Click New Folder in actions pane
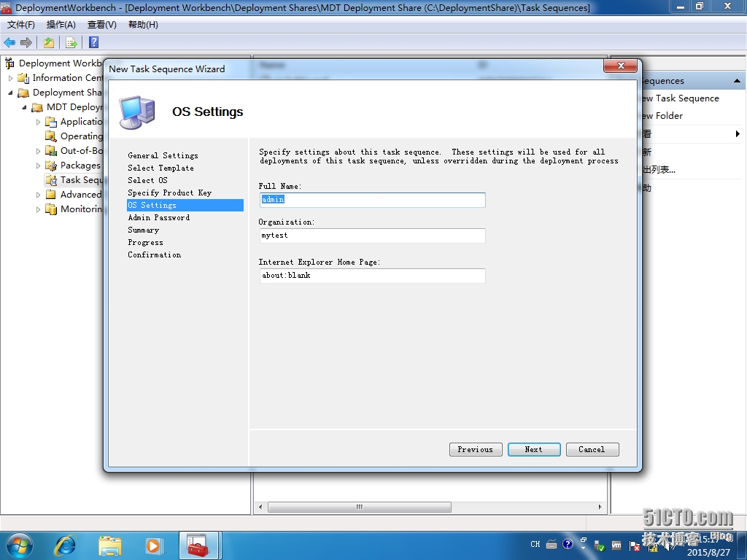Viewport: 747px width, 560px height. coord(662,116)
